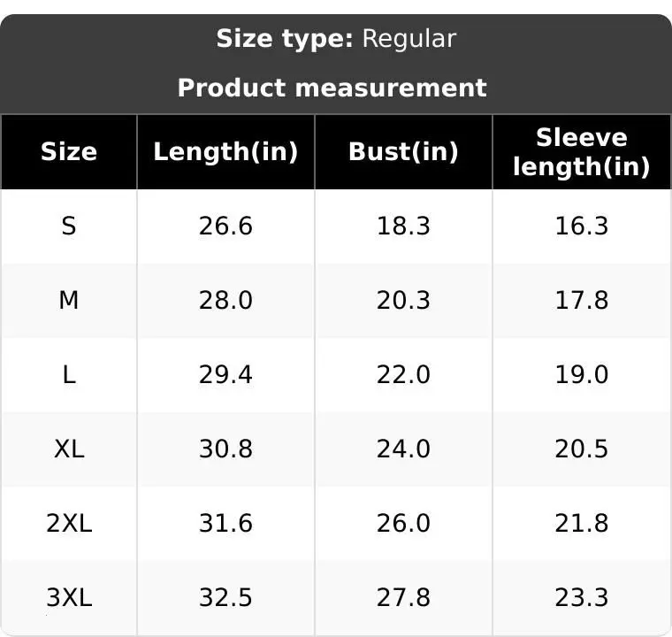Screen dimensions: 672x637
Task: Select the S size row label
Action: (69, 226)
